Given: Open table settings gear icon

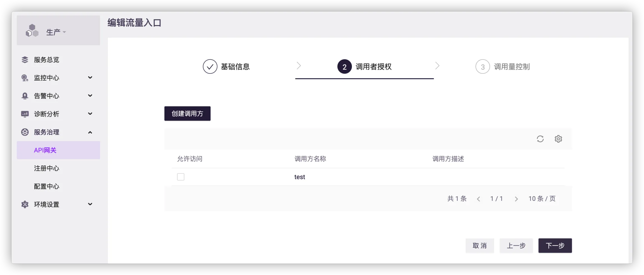Looking at the screenshot, I should tap(558, 139).
